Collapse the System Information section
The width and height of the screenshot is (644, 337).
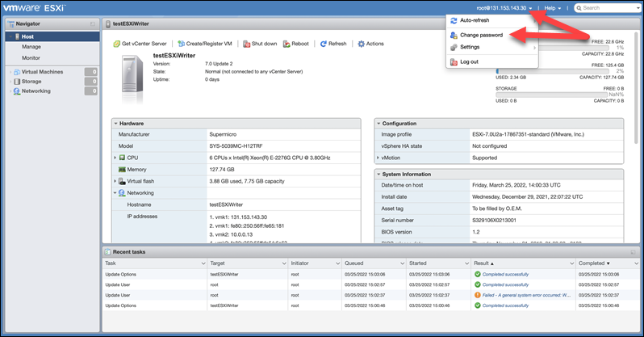tap(378, 175)
